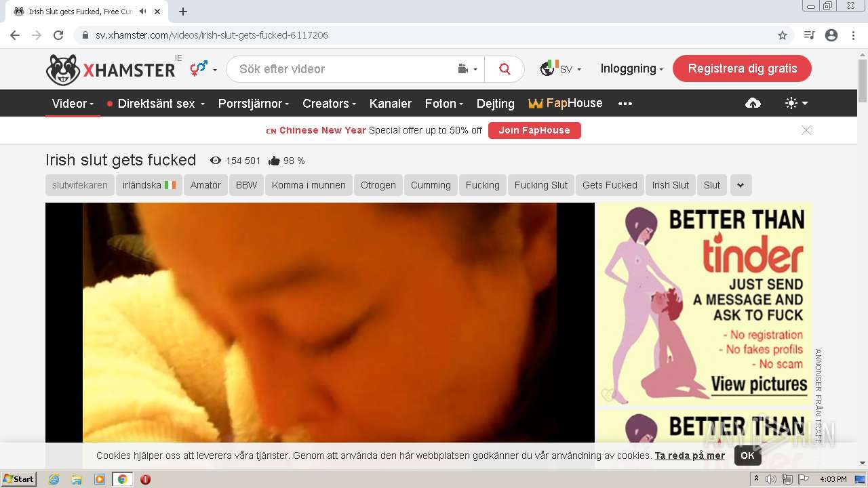The image size is (868, 488).
Task: Click the 'Join FapHouse' button
Action: click(x=534, y=130)
